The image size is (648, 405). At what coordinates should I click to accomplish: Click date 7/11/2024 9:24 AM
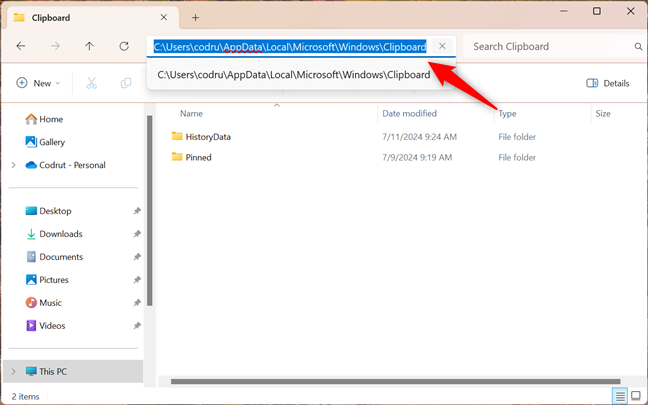[419, 137]
